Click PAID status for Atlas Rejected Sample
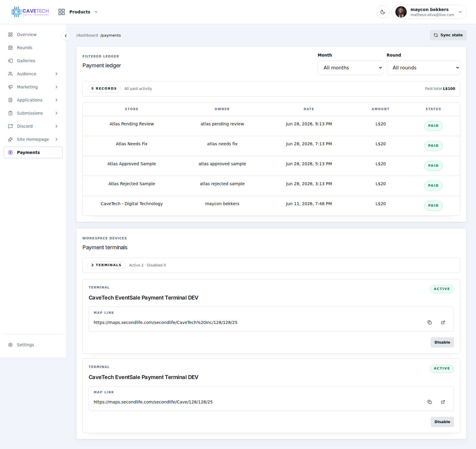476x449 pixels. coord(433,186)
